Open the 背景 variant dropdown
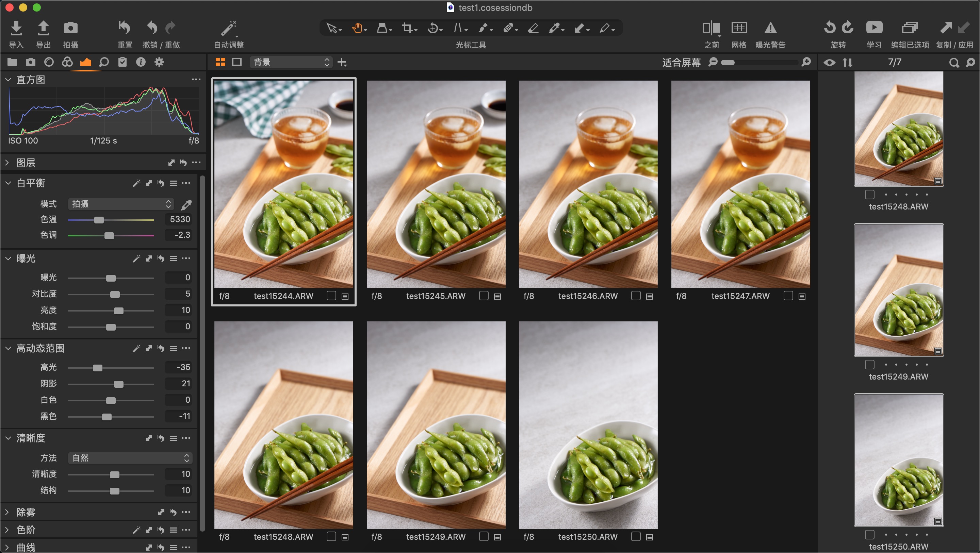Screen dimensions: 980x553 click(x=291, y=62)
